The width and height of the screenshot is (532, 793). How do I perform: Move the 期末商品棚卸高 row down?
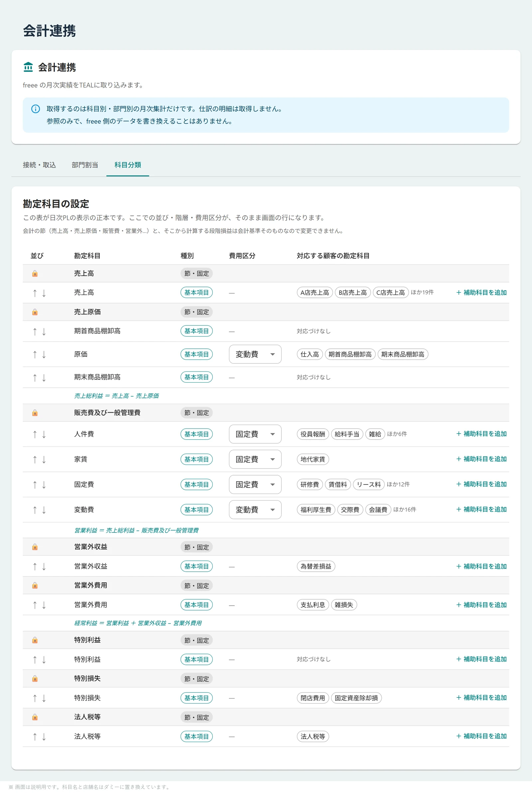(44, 378)
